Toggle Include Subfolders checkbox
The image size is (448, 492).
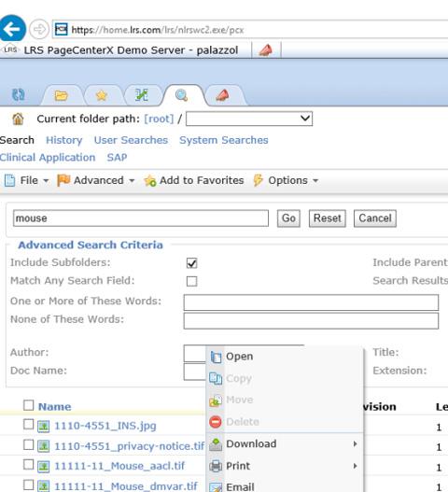click(x=191, y=263)
